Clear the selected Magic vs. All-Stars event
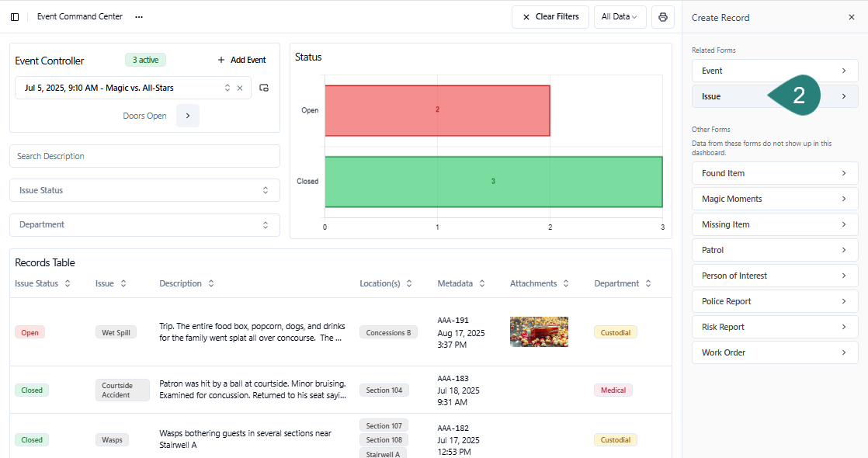This screenshot has height=458, width=868. tap(240, 88)
